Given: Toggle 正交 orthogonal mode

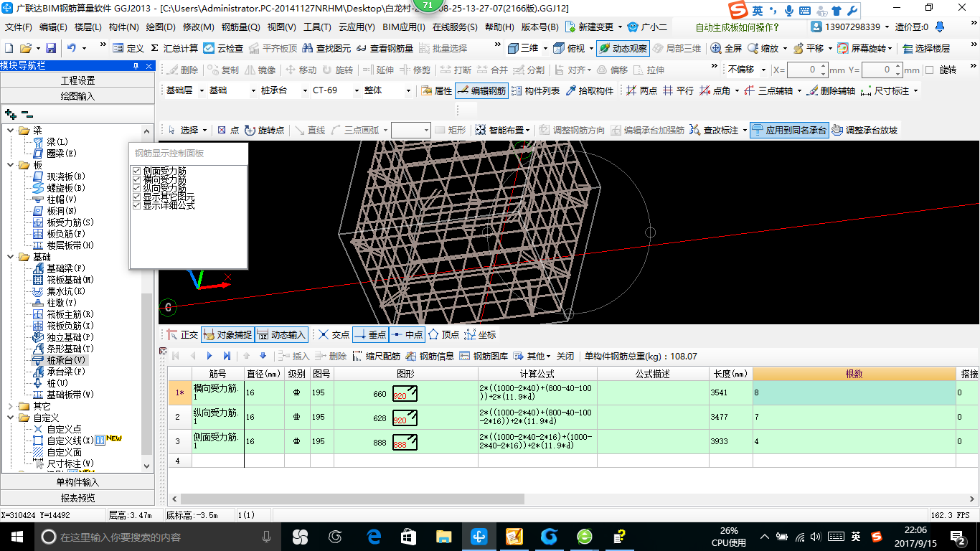Looking at the screenshot, I should click(182, 335).
